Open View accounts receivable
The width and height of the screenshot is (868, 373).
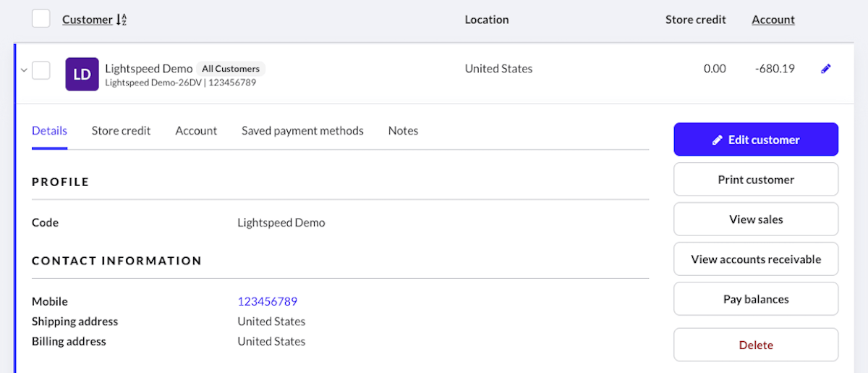click(x=756, y=259)
